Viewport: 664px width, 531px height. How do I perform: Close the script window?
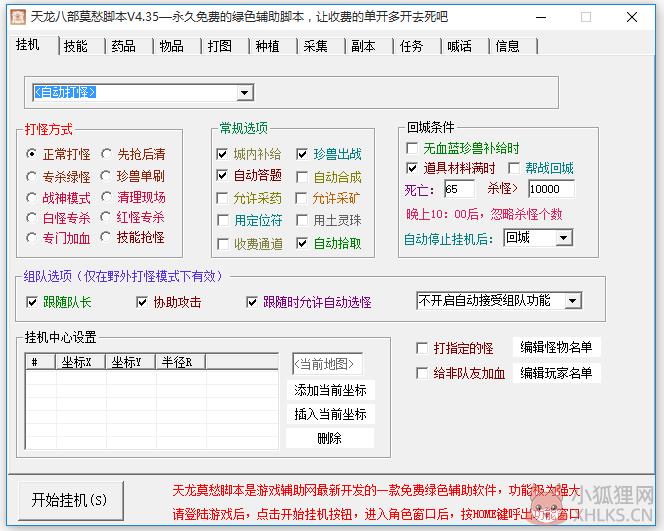click(x=632, y=17)
